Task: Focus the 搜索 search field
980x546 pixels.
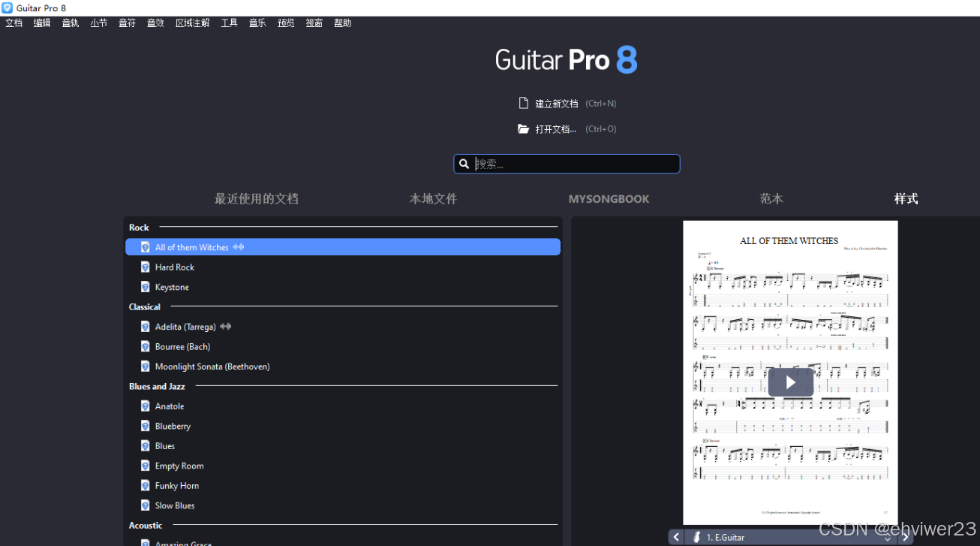Action: [567, 164]
